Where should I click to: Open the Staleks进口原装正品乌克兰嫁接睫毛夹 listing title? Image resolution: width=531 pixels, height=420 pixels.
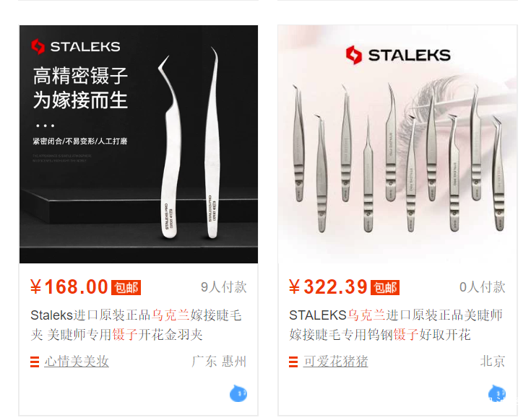[136, 325]
